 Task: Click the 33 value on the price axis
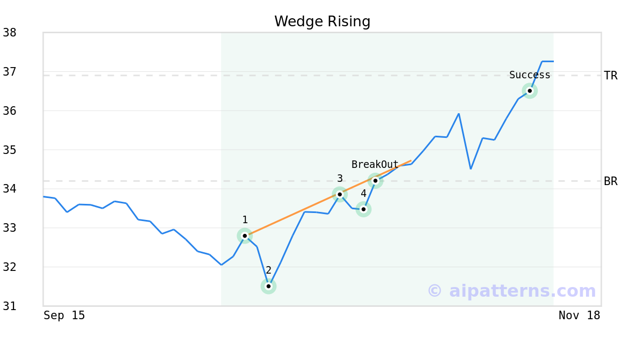[10, 228]
